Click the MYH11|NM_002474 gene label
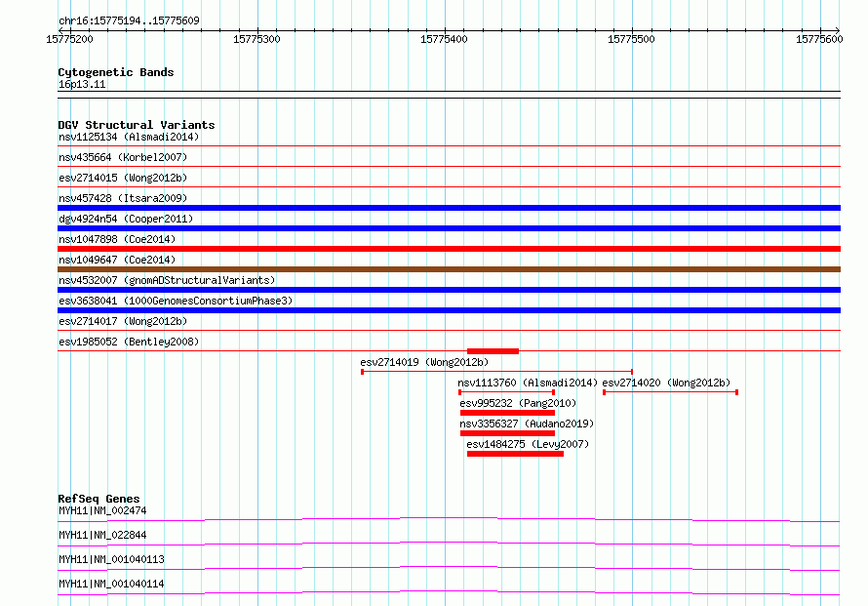This screenshot has height=606, width=868. click(x=102, y=510)
